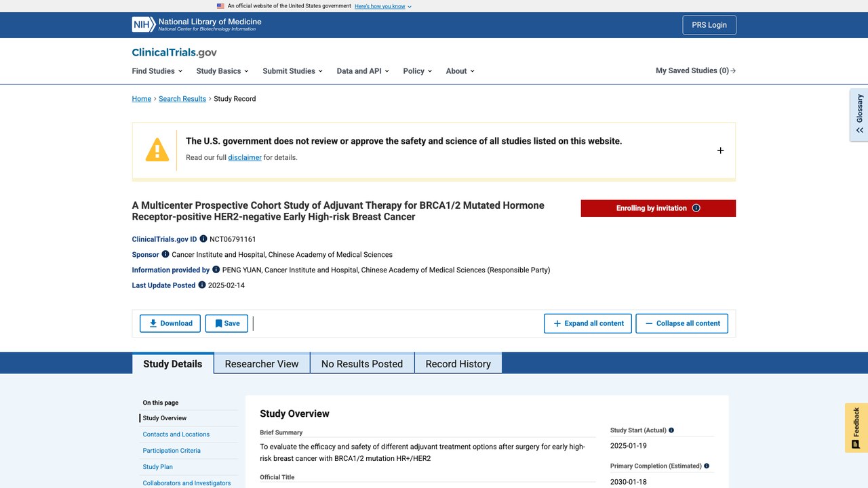
Task: Return to Search Results breadcrumb link
Action: coord(182,99)
